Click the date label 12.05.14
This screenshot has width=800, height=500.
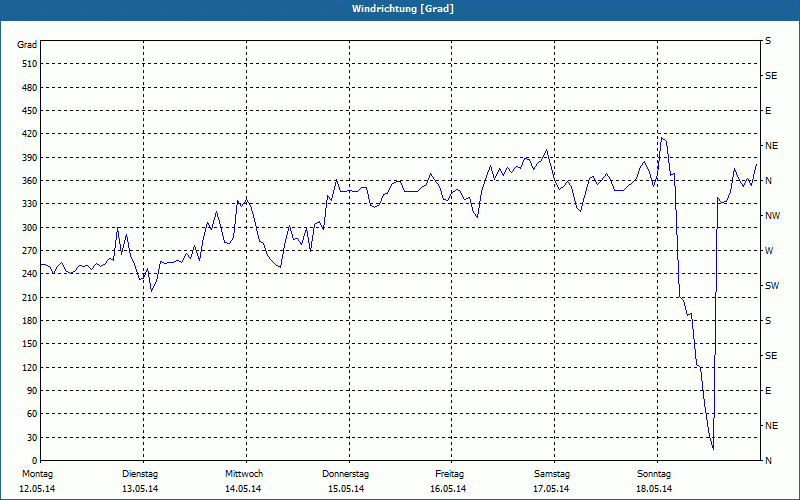(x=37, y=489)
